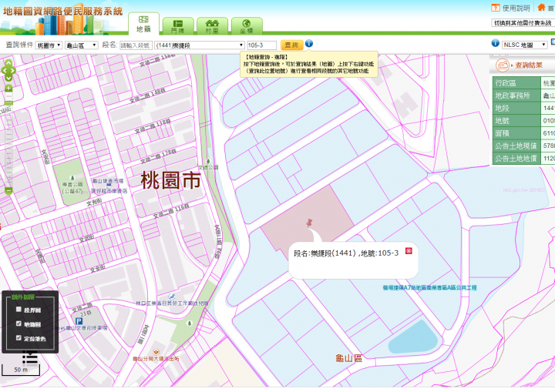The width and height of the screenshot is (555, 392).
Task: Zoom out with the green minus button
Action: (x=8, y=191)
